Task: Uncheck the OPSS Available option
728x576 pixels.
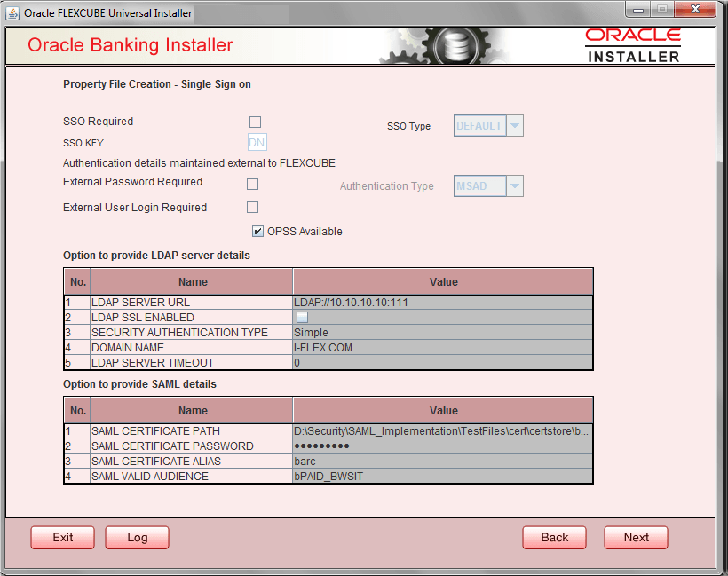Action: pos(257,231)
